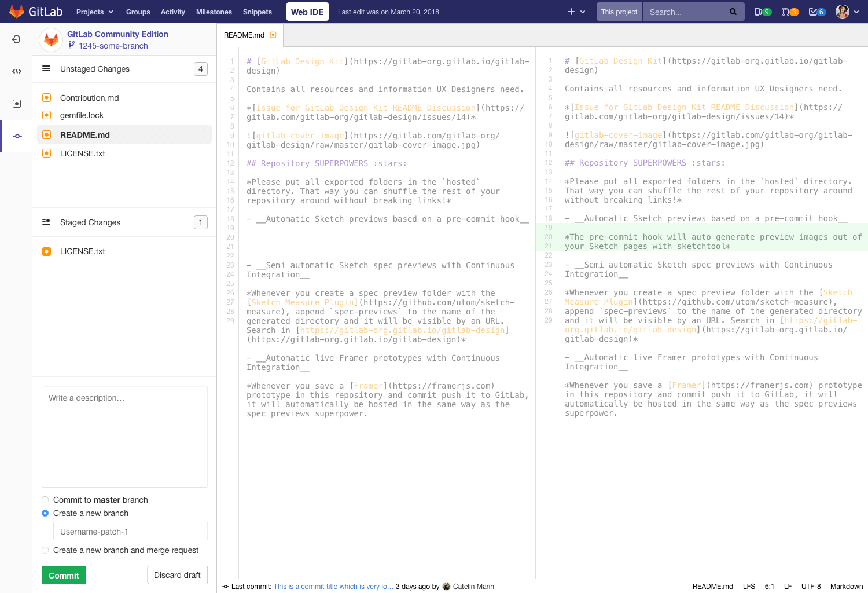Viewport: 868px width, 593px height.
Task: Switch to Review mode icon in sidebar
Action: tap(16, 103)
